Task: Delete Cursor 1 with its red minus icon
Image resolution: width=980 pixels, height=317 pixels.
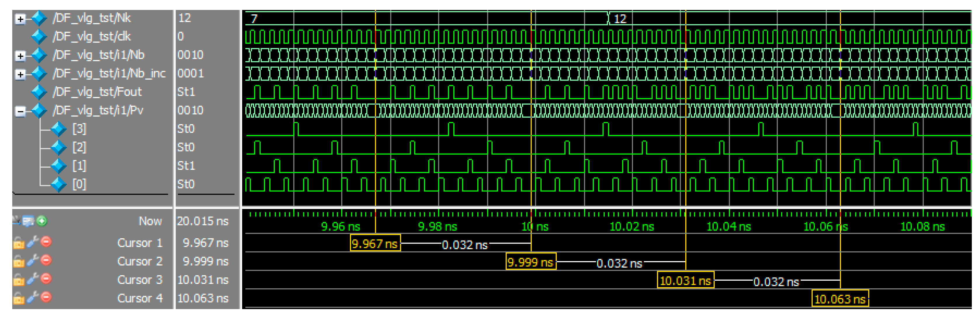Action: pos(46,242)
